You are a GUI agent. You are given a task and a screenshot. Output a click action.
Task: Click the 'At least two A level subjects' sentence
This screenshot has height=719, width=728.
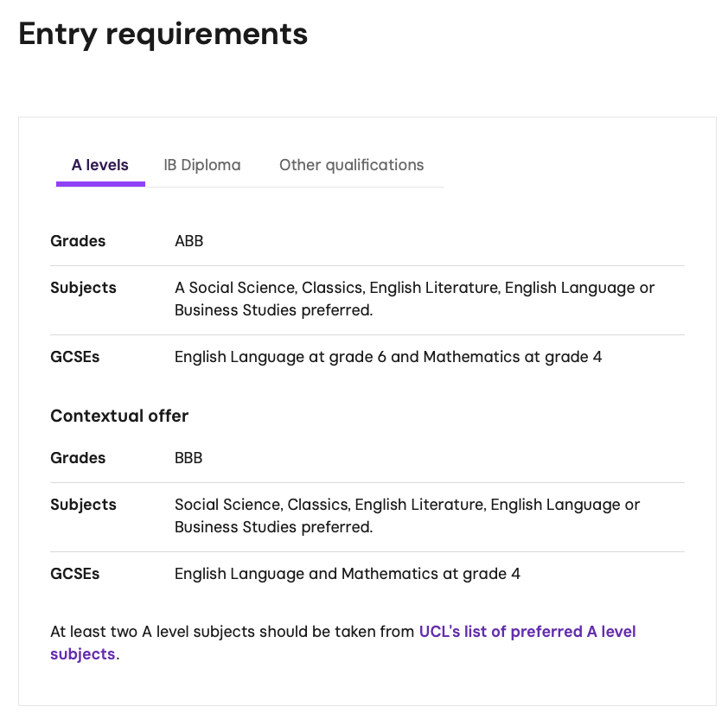coord(233,632)
